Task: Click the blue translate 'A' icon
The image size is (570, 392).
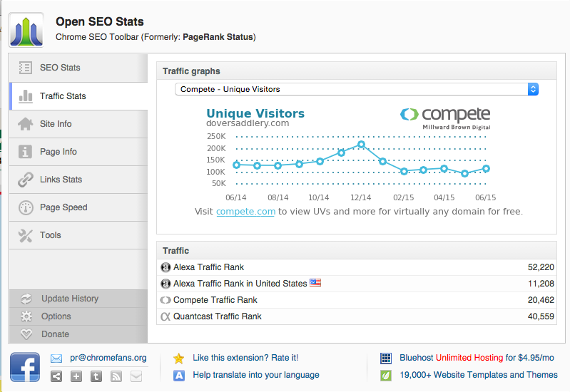Action: [x=179, y=376]
